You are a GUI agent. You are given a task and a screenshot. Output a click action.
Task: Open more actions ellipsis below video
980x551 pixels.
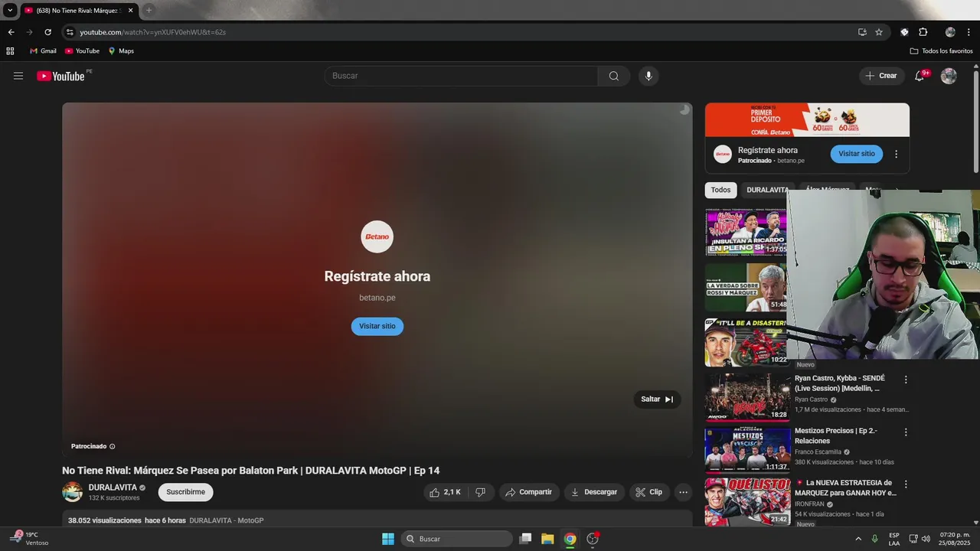pos(684,492)
